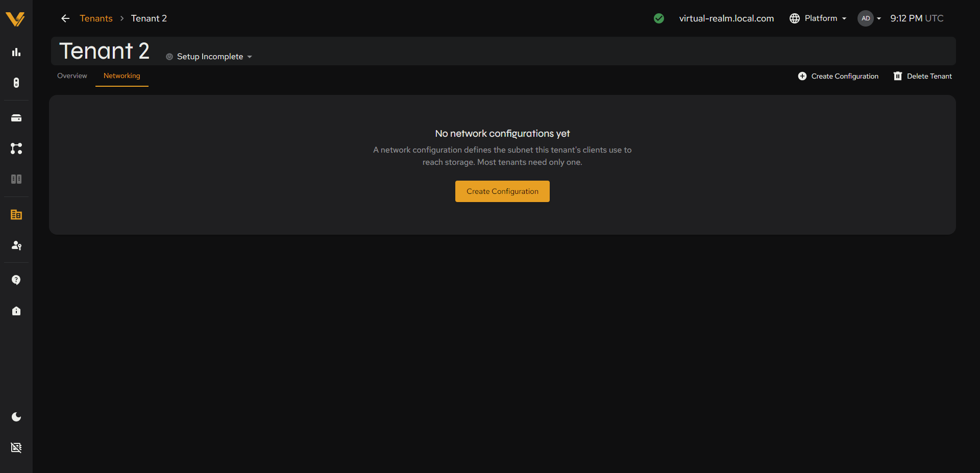Click the 'No network configurations yet' heading

coord(502,134)
